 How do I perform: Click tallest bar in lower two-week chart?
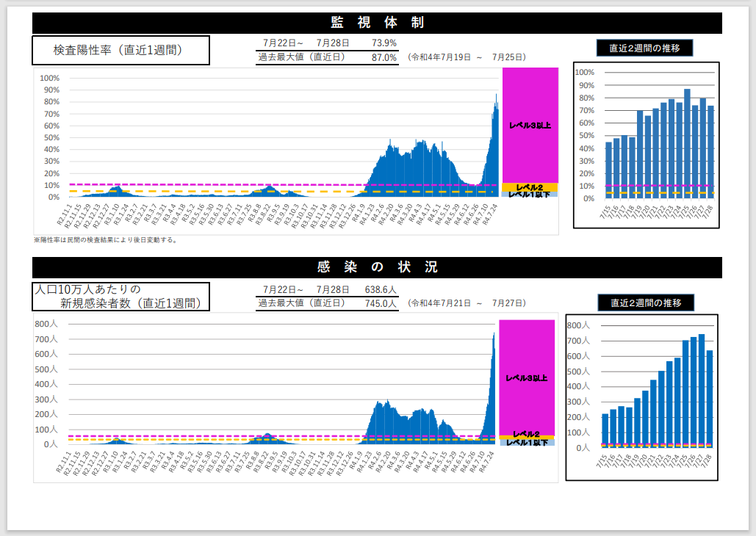click(x=701, y=391)
